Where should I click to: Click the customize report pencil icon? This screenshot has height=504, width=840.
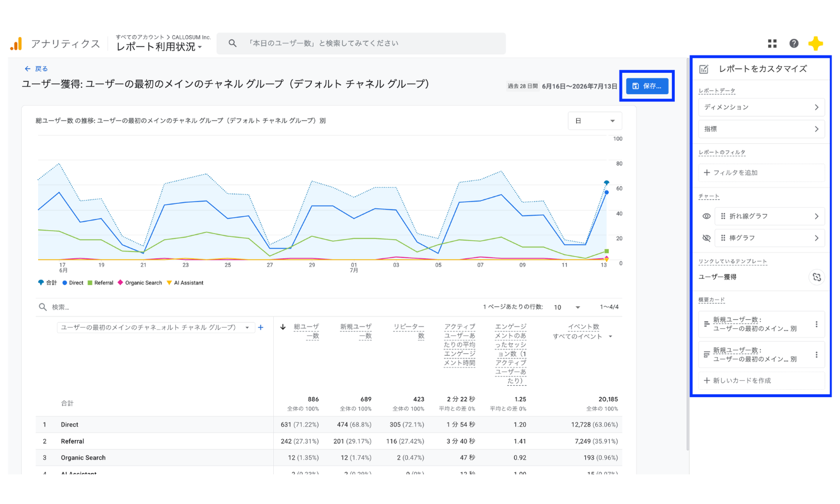(x=704, y=69)
